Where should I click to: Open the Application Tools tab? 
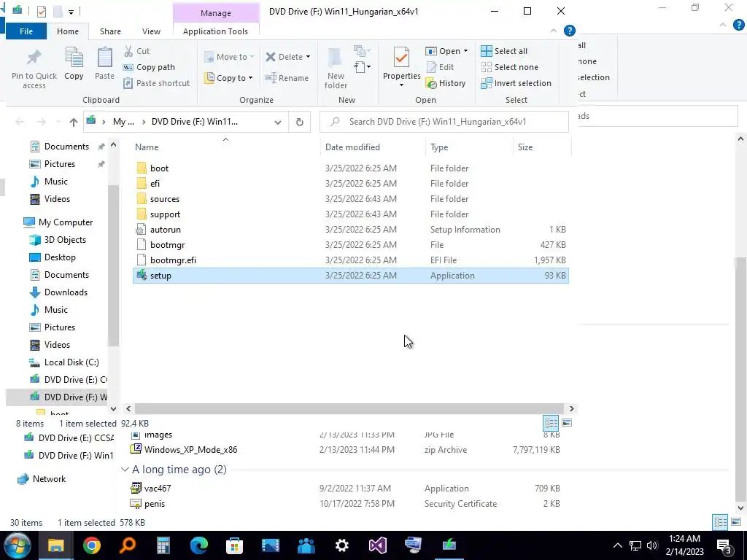pyautogui.click(x=215, y=31)
